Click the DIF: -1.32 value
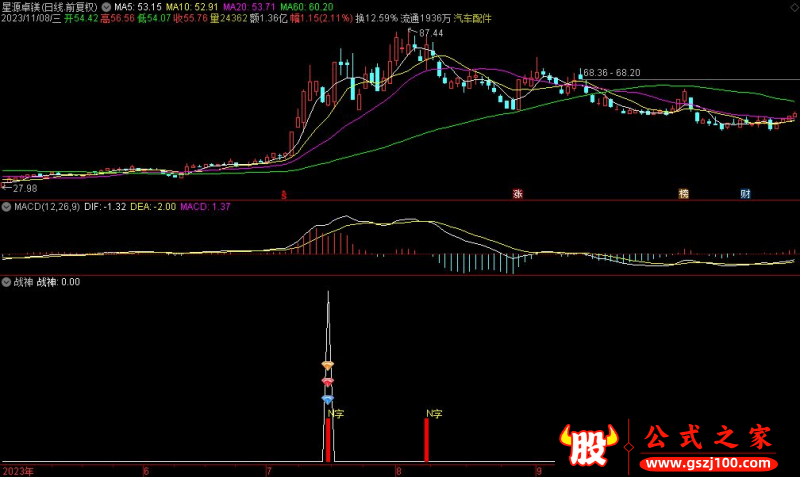Screen dimensions: 800x477 click(105, 207)
